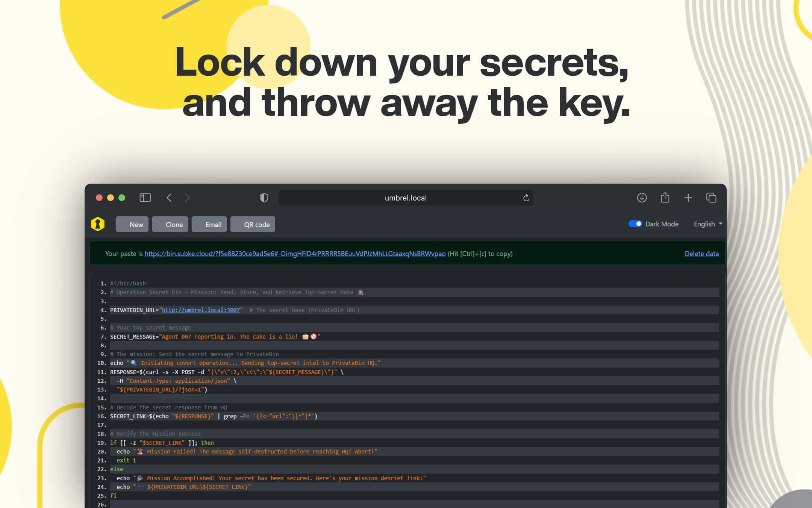This screenshot has width=812, height=508.
Task: Click the Email share button
Action: coord(213,224)
